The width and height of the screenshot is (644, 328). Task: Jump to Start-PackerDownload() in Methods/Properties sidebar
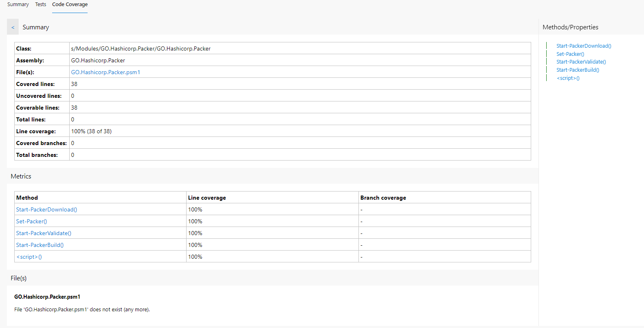pyautogui.click(x=584, y=46)
